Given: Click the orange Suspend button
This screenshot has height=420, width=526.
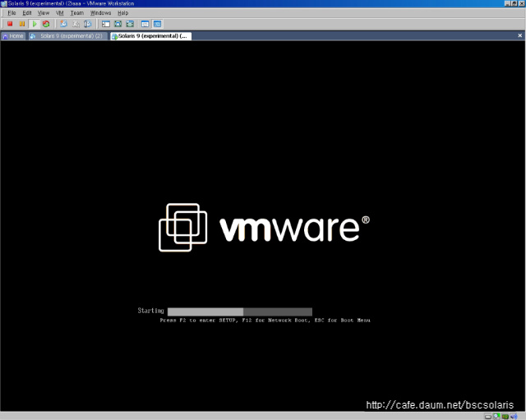Looking at the screenshot, I should point(22,24).
